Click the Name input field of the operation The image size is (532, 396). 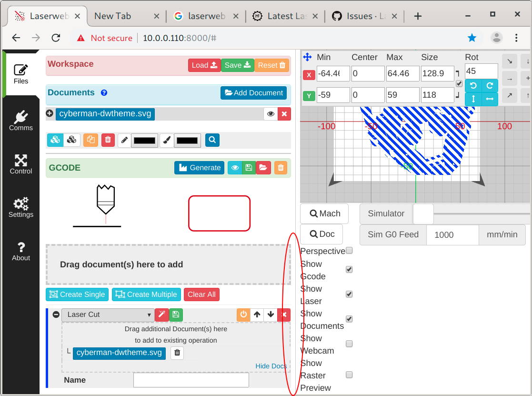191,380
